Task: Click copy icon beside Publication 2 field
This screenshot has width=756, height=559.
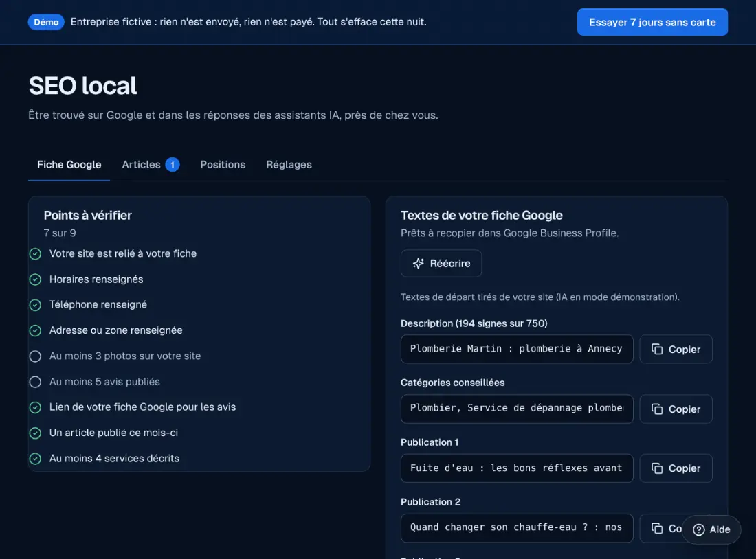Action: tap(657, 529)
